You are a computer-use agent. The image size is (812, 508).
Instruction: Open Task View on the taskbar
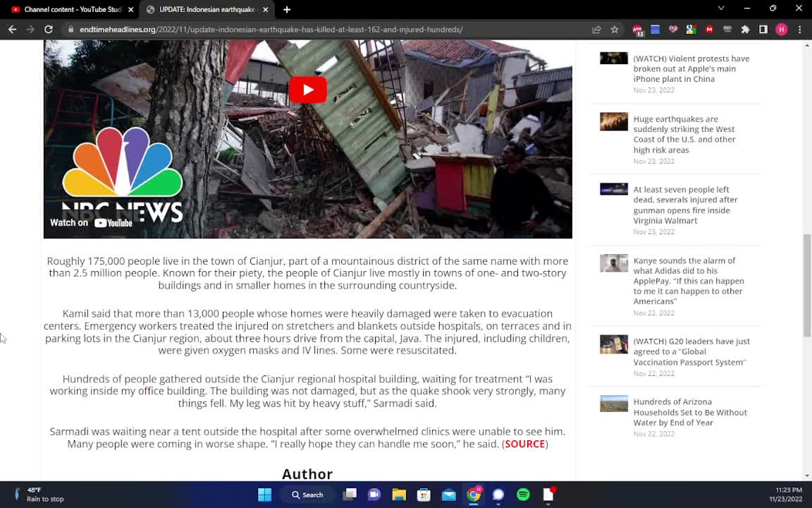click(350, 495)
